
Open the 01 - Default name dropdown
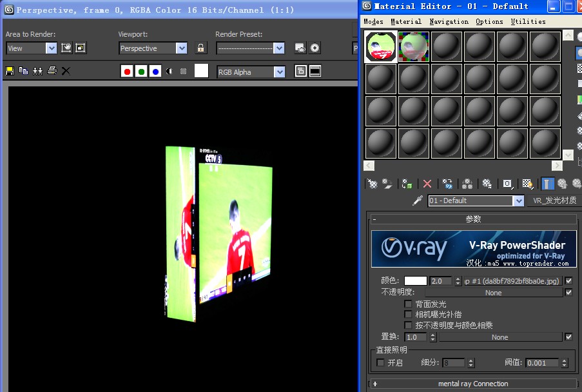pos(518,201)
